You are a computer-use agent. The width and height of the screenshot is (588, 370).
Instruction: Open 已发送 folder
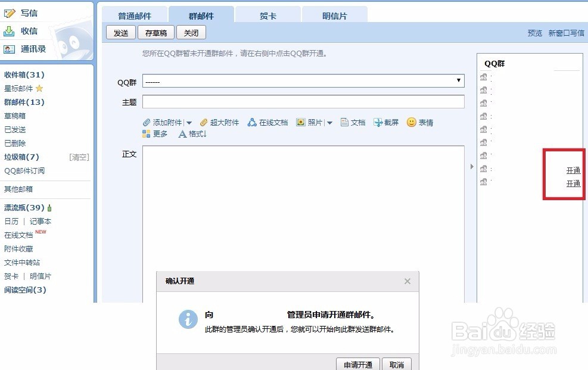(x=15, y=130)
